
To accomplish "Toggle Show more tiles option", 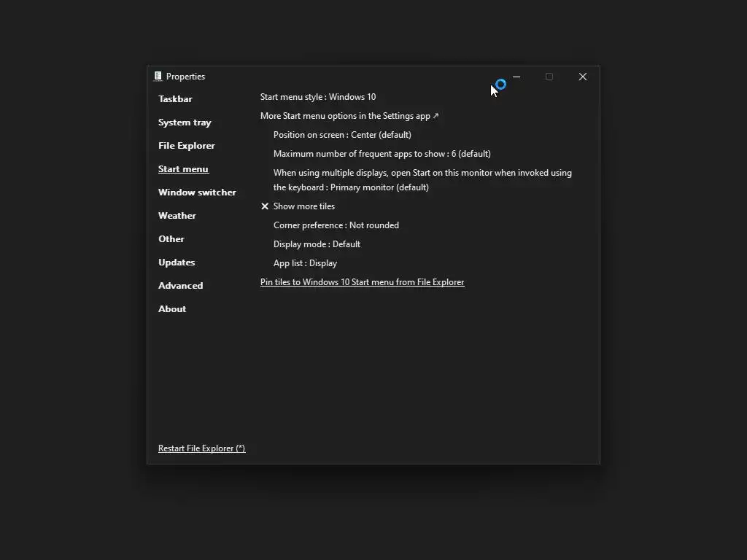I will pos(304,206).
